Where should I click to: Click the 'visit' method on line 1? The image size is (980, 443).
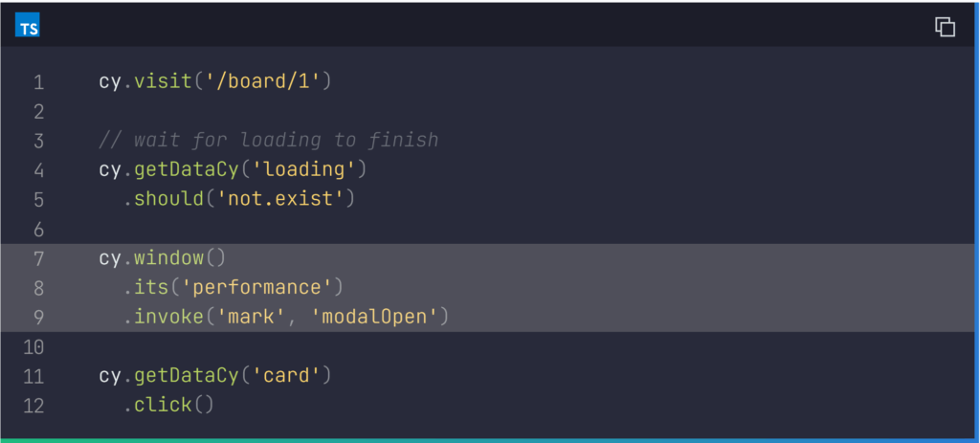pos(163,81)
